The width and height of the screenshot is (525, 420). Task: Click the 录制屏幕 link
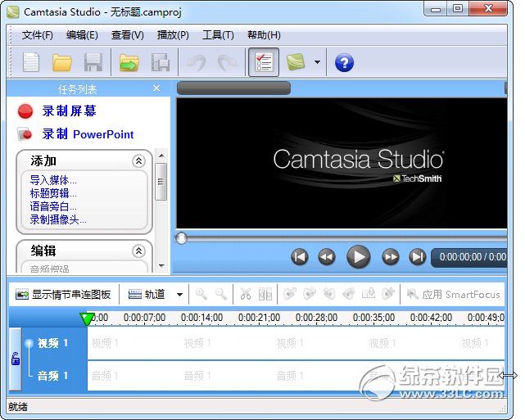click(70, 111)
